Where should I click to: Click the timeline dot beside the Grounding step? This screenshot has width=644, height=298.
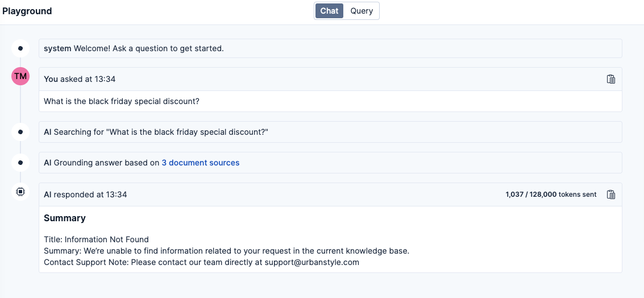point(20,163)
